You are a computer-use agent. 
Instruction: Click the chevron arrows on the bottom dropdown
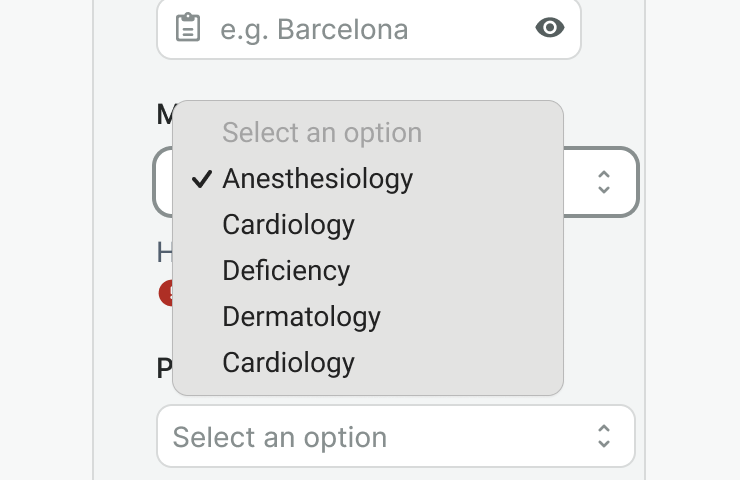pyautogui.click(x=603, y=436)
